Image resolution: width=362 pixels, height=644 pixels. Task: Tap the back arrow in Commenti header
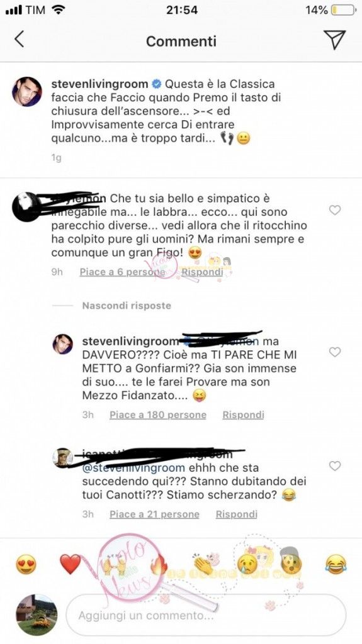(20, 40)
